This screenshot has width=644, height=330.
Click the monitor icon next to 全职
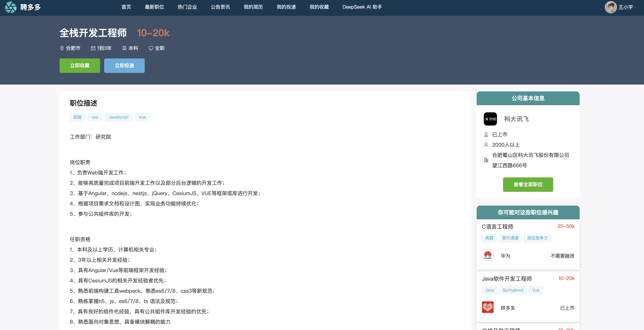point(151,48)
